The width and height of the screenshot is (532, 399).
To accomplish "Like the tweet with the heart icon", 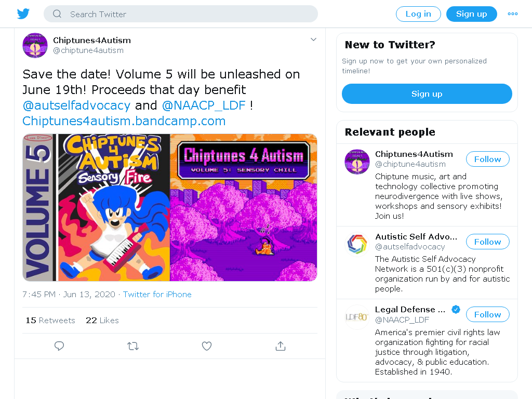I will point(207,345).
